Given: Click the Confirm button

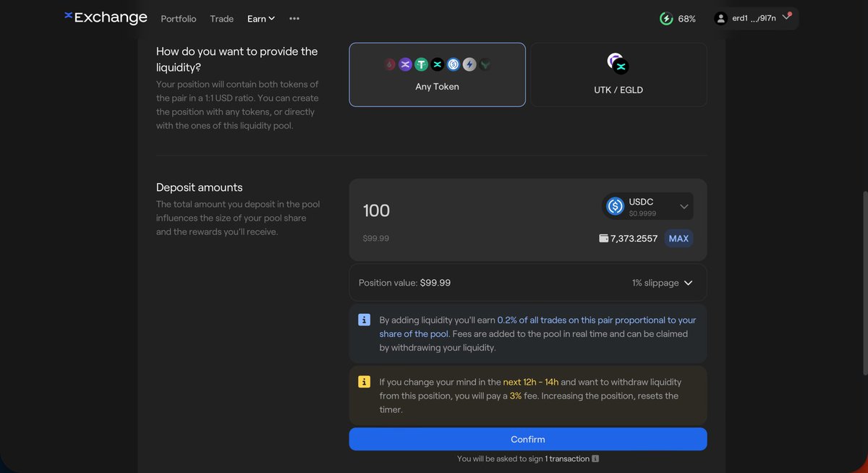Looking at the screenshot, I should pos(528,439).
